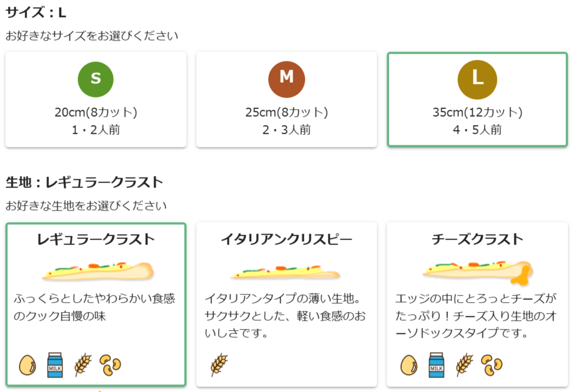
Task: Click the 35cm(12カット) size label
Action: point(477,112)
